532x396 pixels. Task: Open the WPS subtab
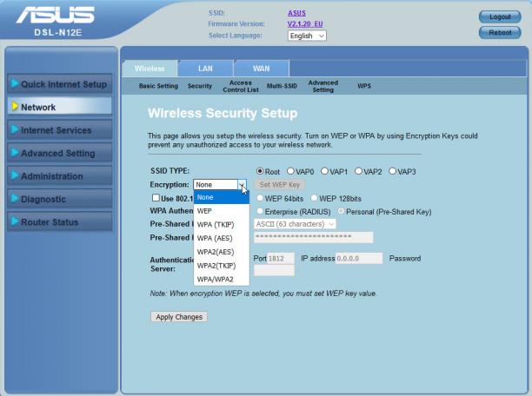(364, 86)
